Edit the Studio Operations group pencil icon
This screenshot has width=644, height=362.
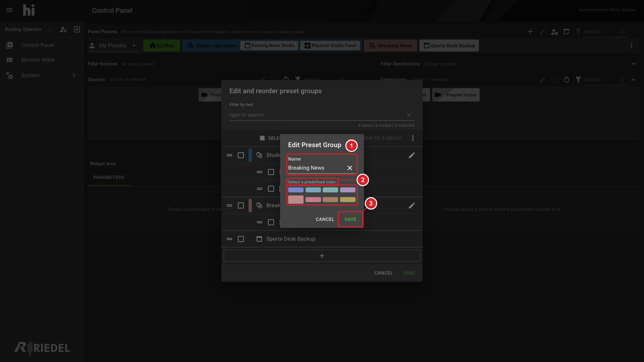412,155
